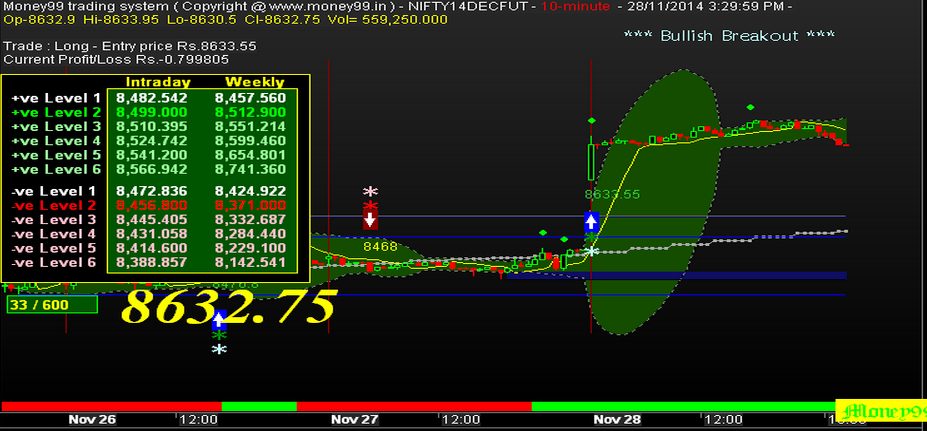Click the 12:00 time label following Nov 27
927x431 pixels.
[x=462, y=419]
